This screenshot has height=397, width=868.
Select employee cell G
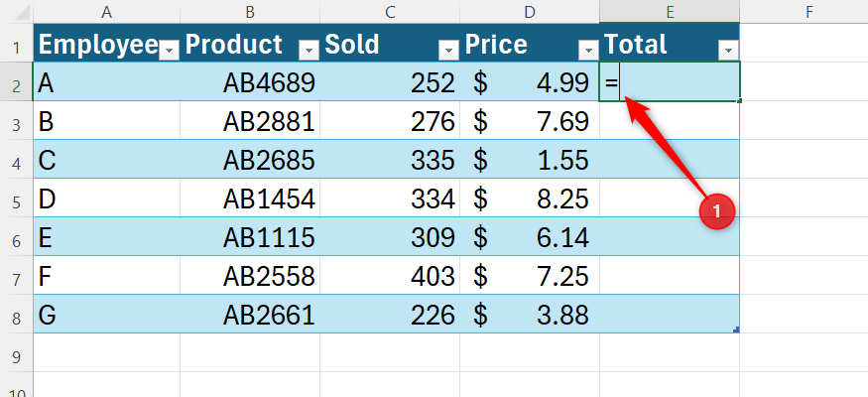coord(107,314)
